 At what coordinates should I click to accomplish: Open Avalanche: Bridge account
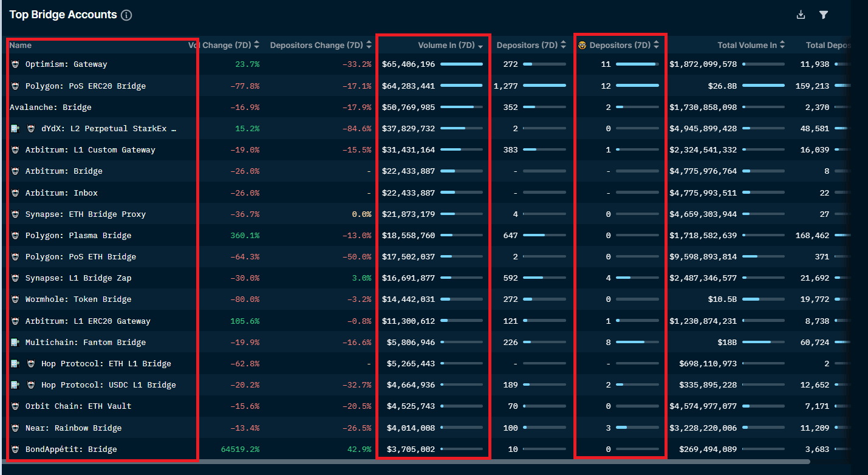tap(50, 108)
